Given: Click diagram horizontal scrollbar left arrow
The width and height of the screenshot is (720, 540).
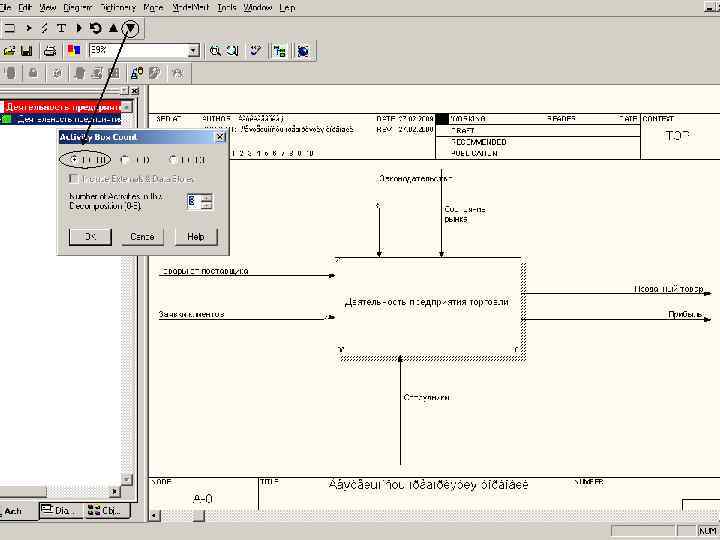Looking at the screenshot, I should pyautogui.click(x=155, y=516).
